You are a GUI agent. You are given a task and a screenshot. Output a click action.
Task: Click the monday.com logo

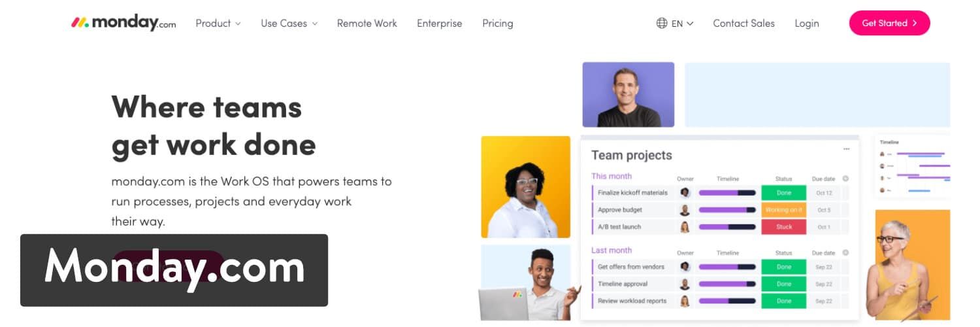click(x=123, y=23)
